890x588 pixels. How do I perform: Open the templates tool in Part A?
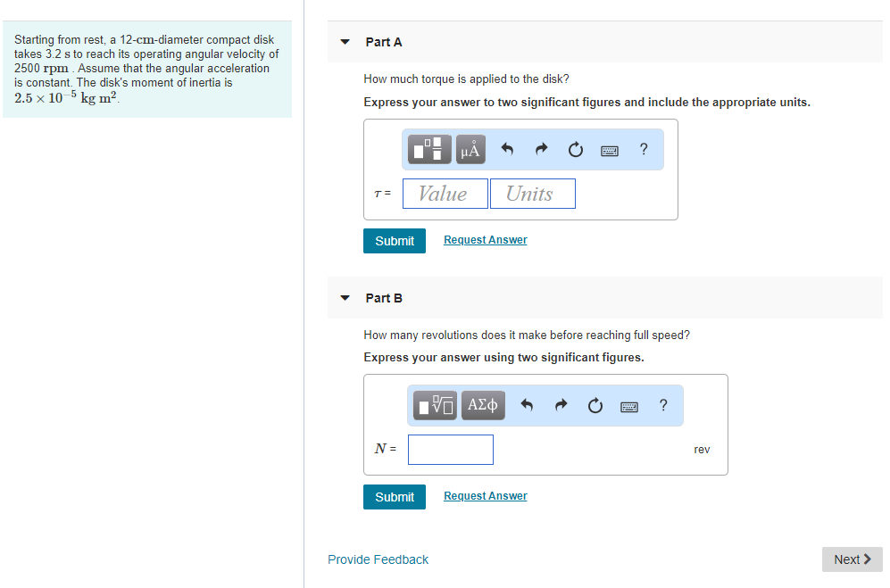point(430,150)
